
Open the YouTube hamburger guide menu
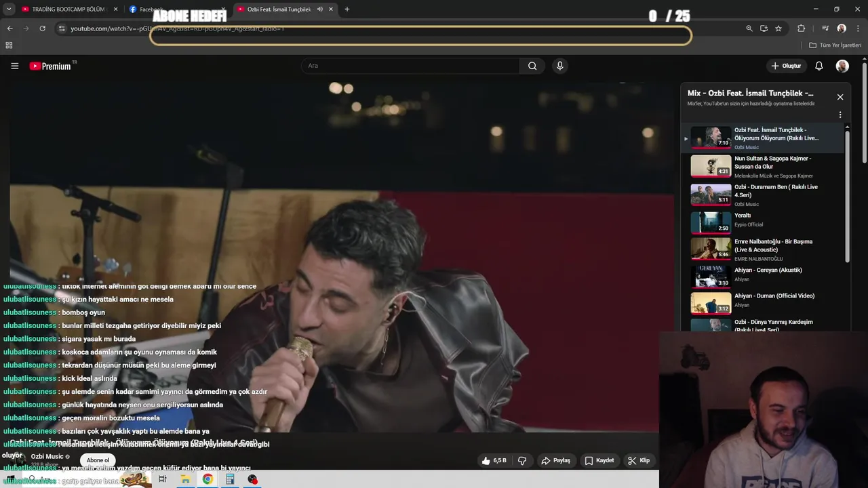(14, 66)
